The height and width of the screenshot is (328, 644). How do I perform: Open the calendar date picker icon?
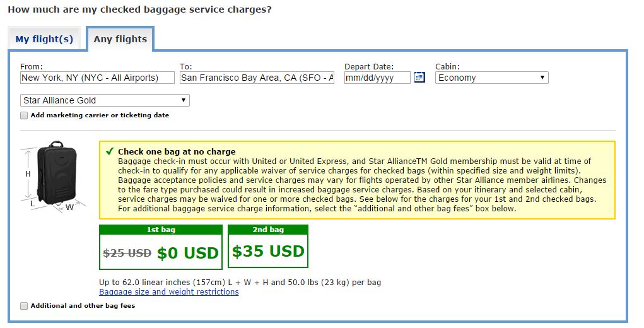[x=419, y=78]
